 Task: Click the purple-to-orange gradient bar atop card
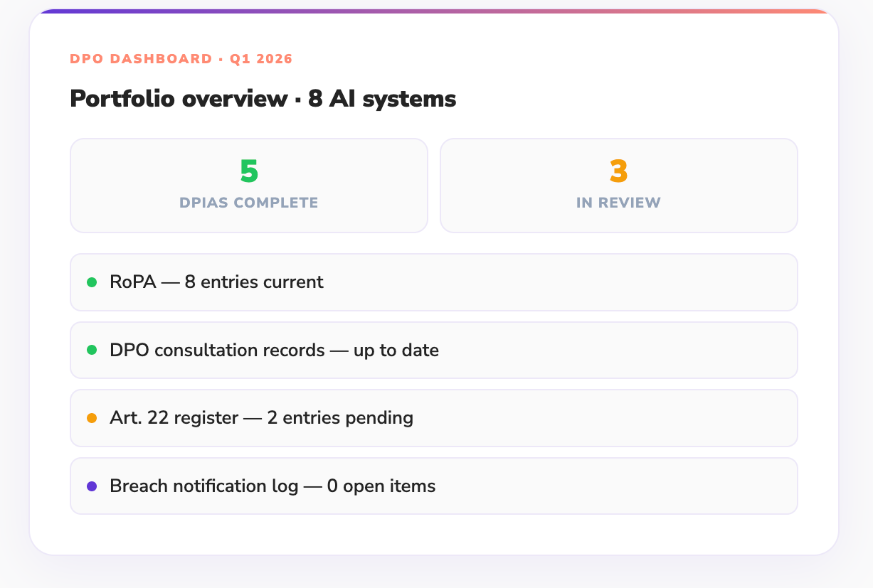coord(434,12)
